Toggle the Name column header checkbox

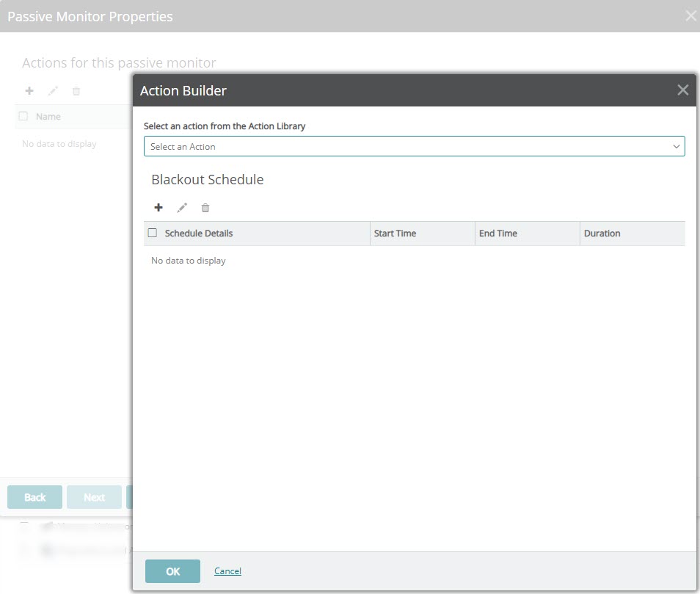click(x=23, y=116)
